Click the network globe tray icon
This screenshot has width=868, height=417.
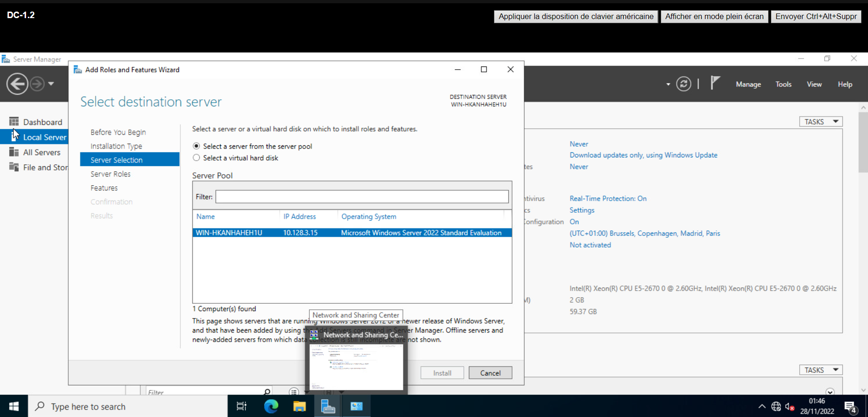click(x=776, y=407)
